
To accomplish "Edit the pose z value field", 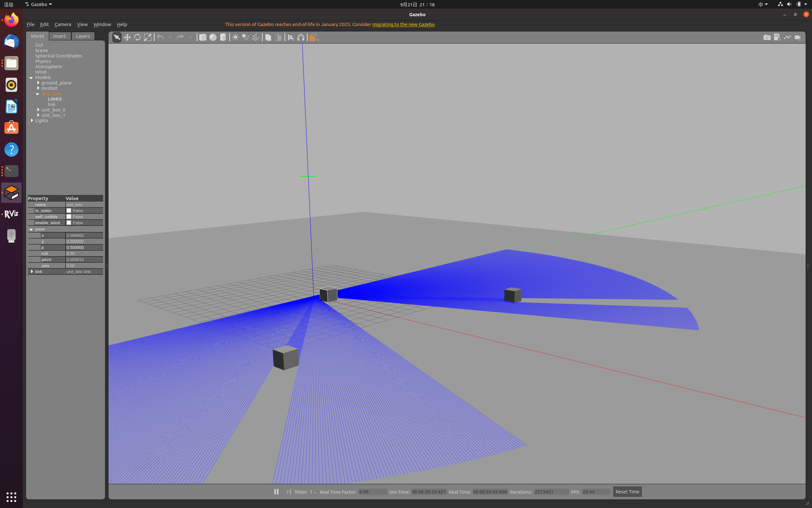I will point(84,247).
